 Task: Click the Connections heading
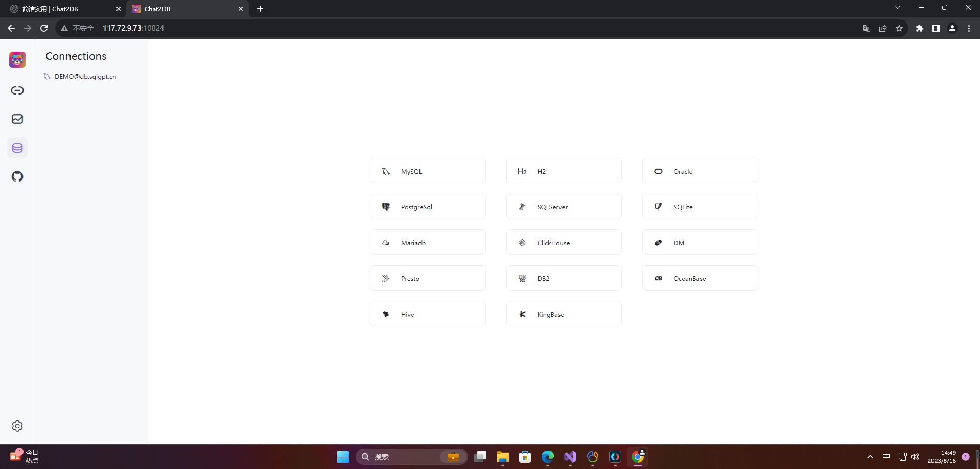pos(76,56)
